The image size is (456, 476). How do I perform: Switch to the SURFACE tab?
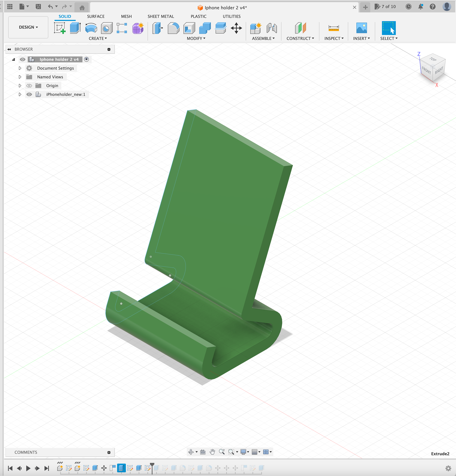(96, 17)
